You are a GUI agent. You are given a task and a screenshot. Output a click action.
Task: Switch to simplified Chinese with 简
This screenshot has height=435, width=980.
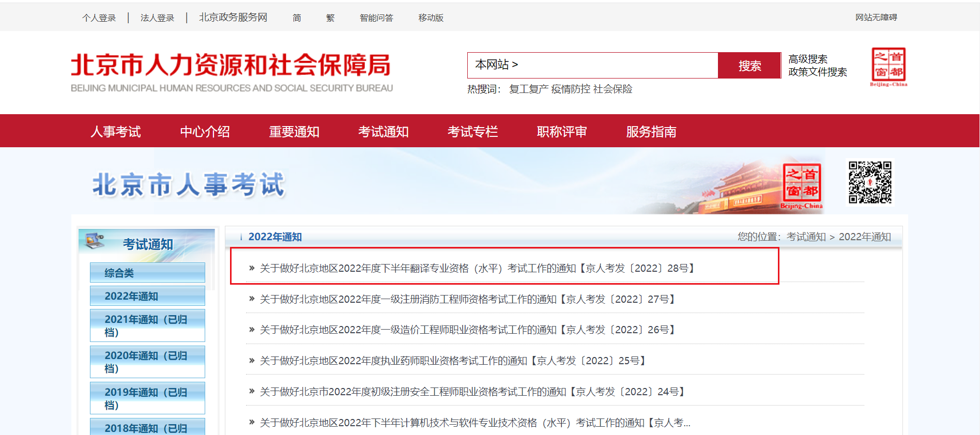point(297,18)
